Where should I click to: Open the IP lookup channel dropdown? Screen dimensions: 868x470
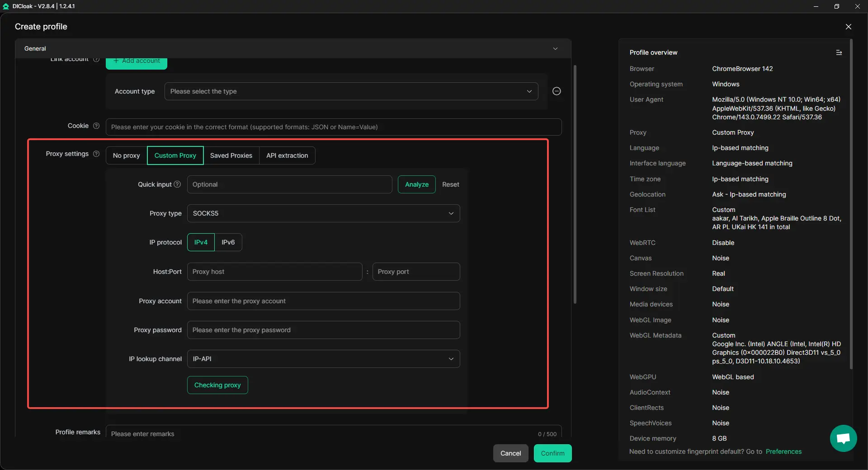323,359
